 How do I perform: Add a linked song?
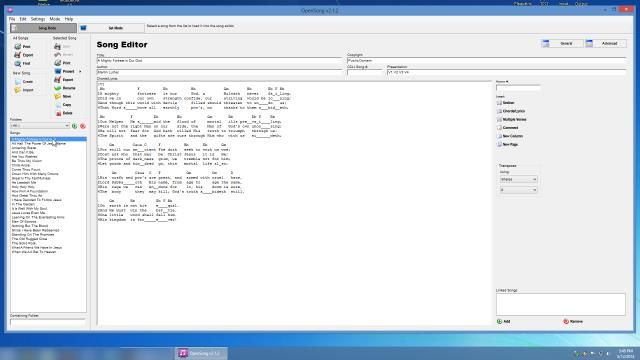coord(504,322)
